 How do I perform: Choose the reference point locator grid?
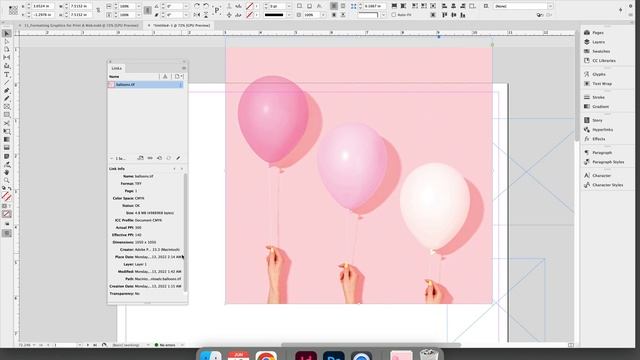click(13, 11)
